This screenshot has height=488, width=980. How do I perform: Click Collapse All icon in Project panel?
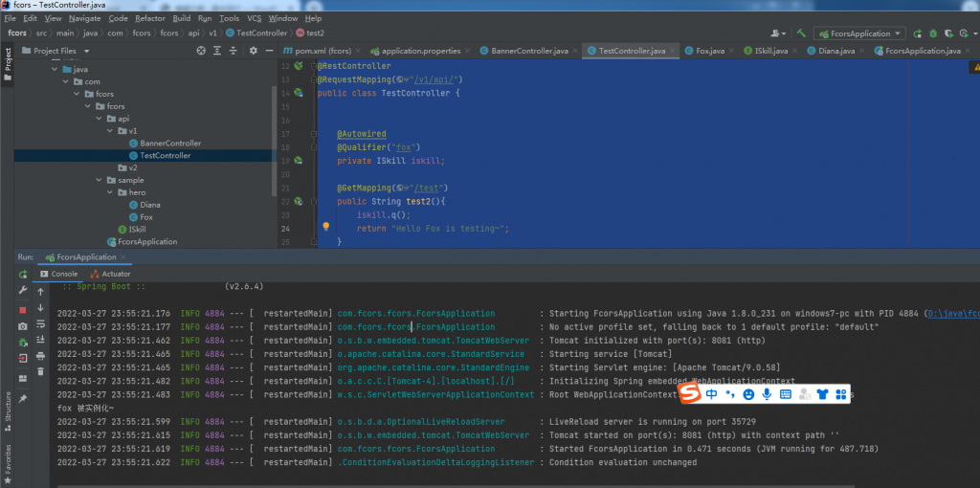tap(234, 51)
